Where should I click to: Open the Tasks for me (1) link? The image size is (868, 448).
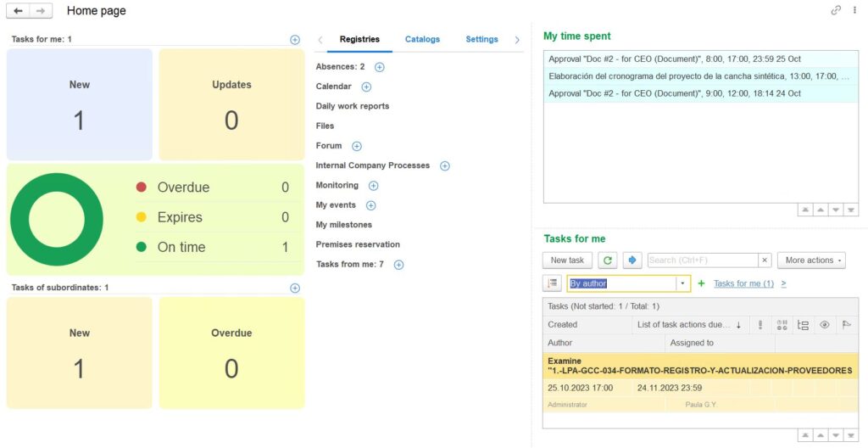click(743, 283)
